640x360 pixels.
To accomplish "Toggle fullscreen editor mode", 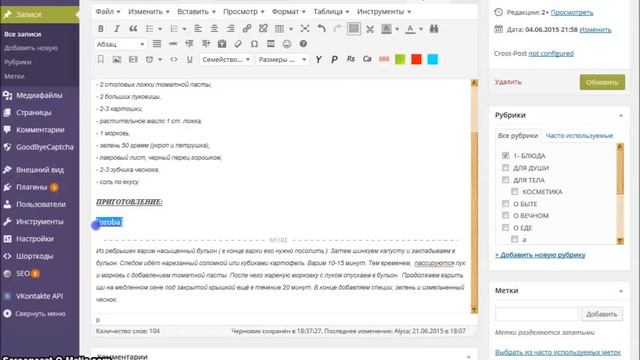I will click(305, 29).
